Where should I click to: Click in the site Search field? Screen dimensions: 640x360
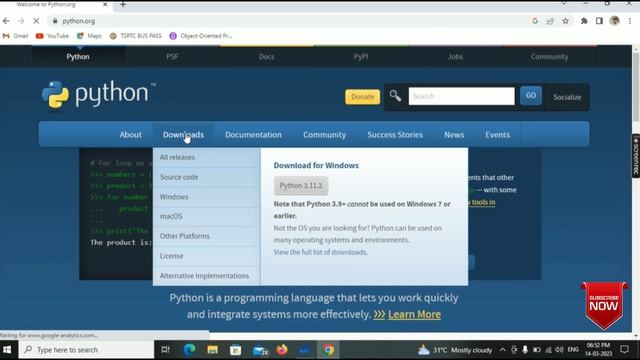click(462, 96)
